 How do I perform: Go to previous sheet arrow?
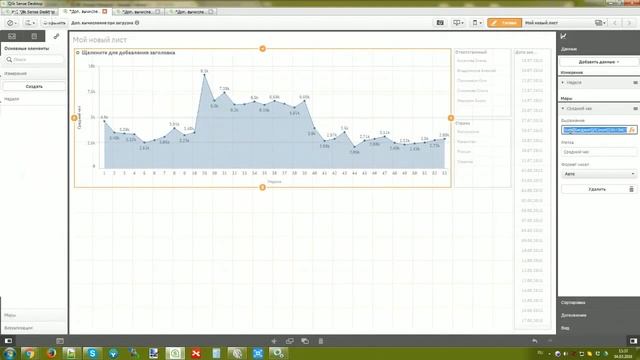pyautogui.click(x=615, y=23)
